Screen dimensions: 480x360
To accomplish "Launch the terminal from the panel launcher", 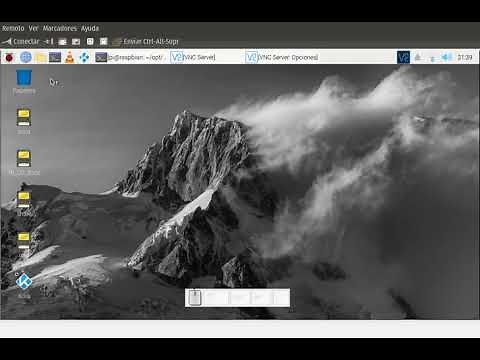I will tap(55, 57).
